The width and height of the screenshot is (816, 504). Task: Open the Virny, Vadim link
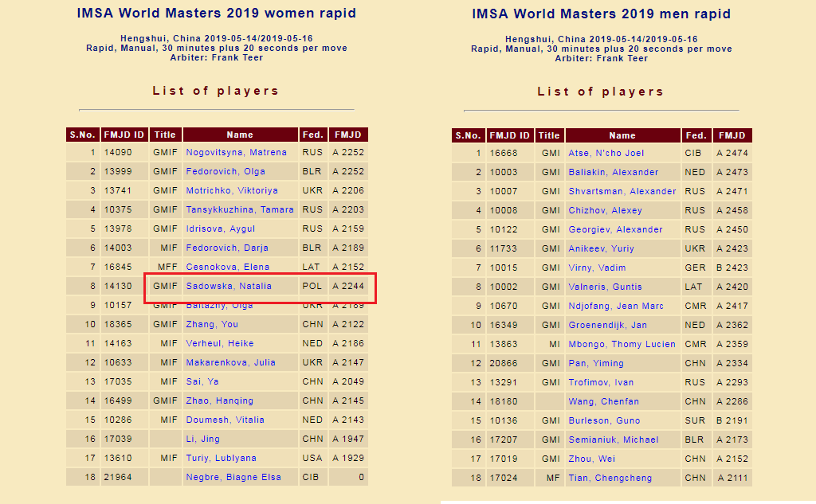click(598, 268)
